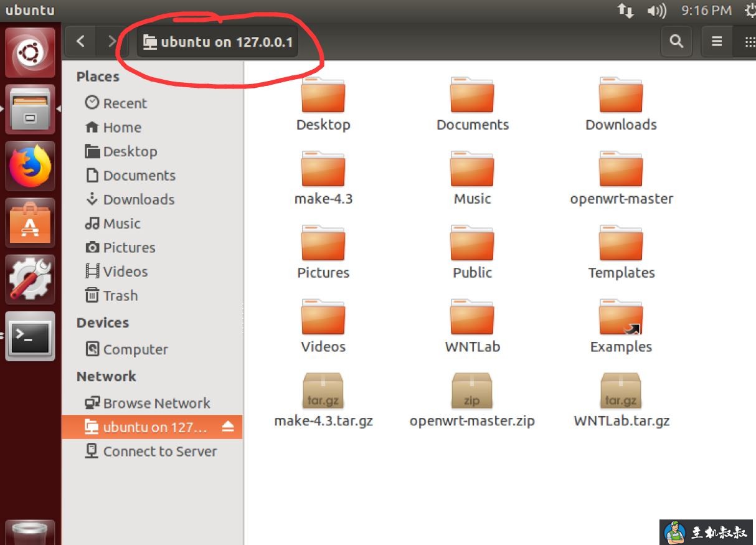Select Recent in the sidebar

click(x=152, y=103)
